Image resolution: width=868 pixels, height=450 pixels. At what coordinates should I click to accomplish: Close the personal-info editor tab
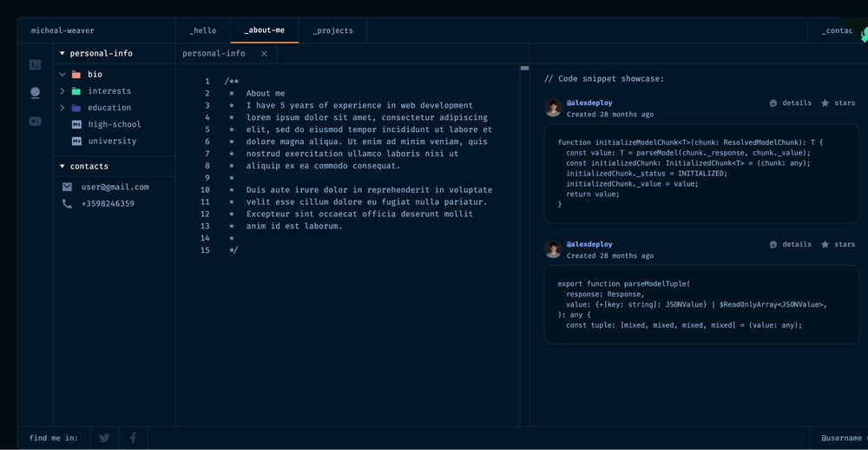264,54
